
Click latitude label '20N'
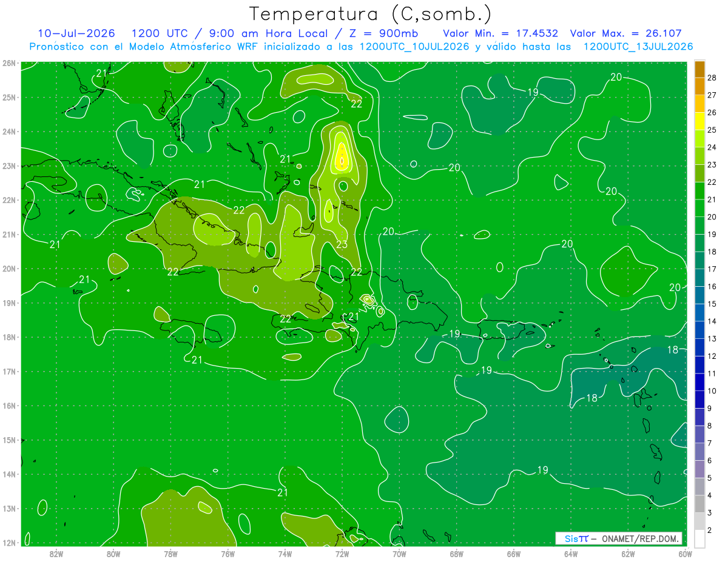tap(9, 269)
